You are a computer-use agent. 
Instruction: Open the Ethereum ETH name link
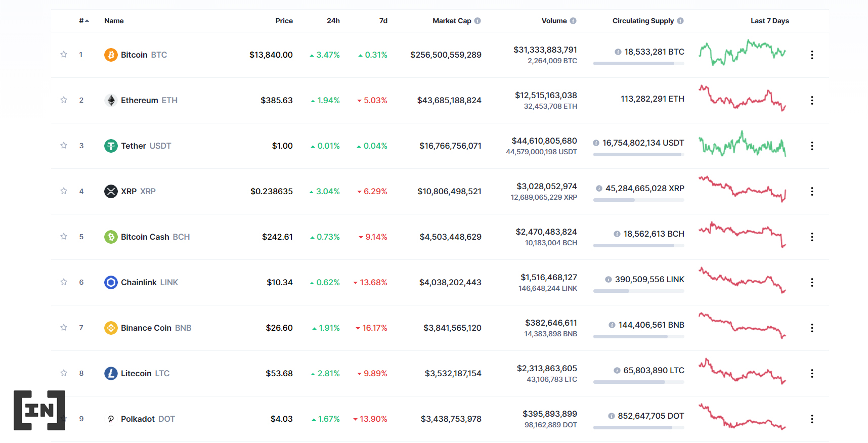click(149, 100)
